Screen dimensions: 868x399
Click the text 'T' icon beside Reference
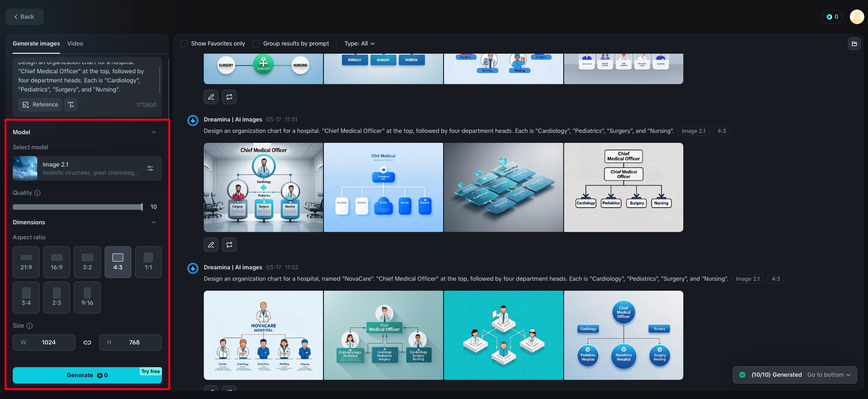(71, 105)
